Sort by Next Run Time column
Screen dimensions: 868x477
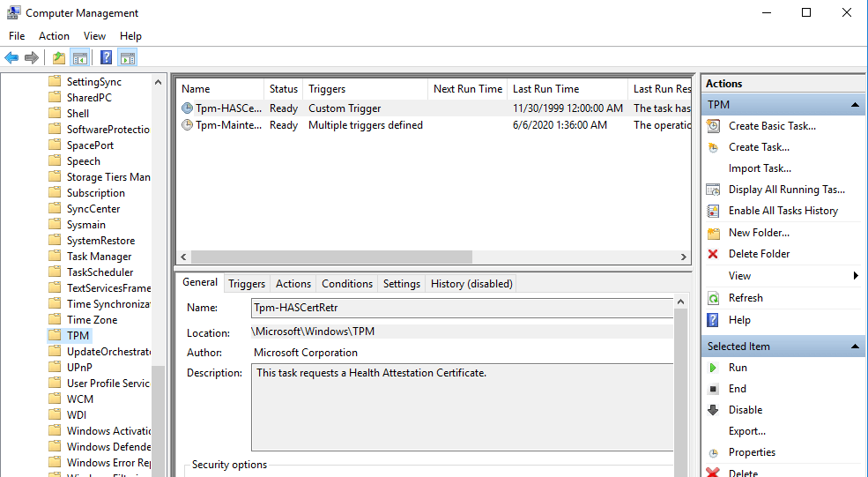coord(468,89)
